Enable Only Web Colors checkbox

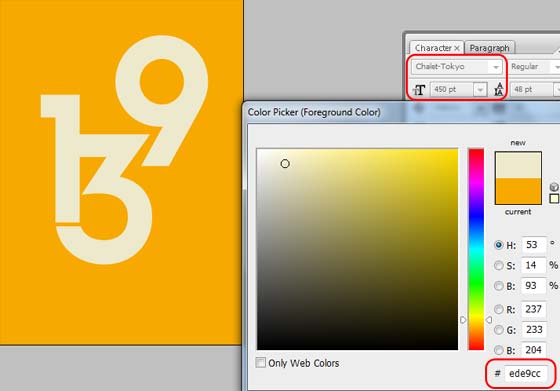pyautogui.click(x=261, y=363)
